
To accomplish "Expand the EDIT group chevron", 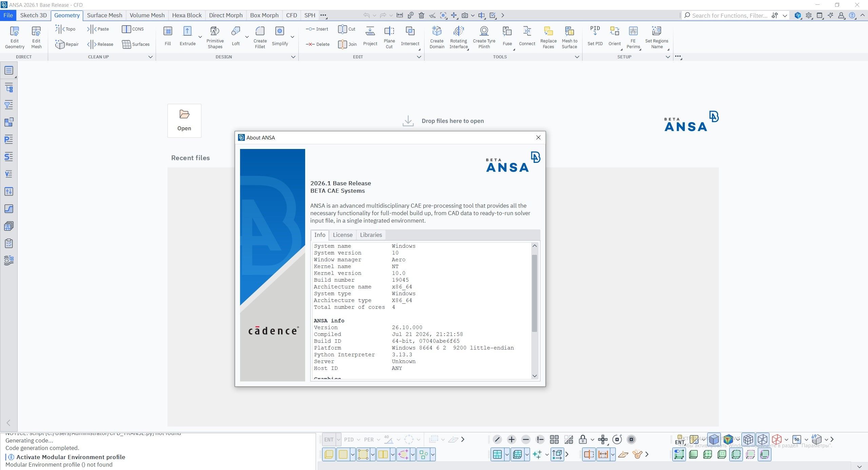I will tap(419, 57).
